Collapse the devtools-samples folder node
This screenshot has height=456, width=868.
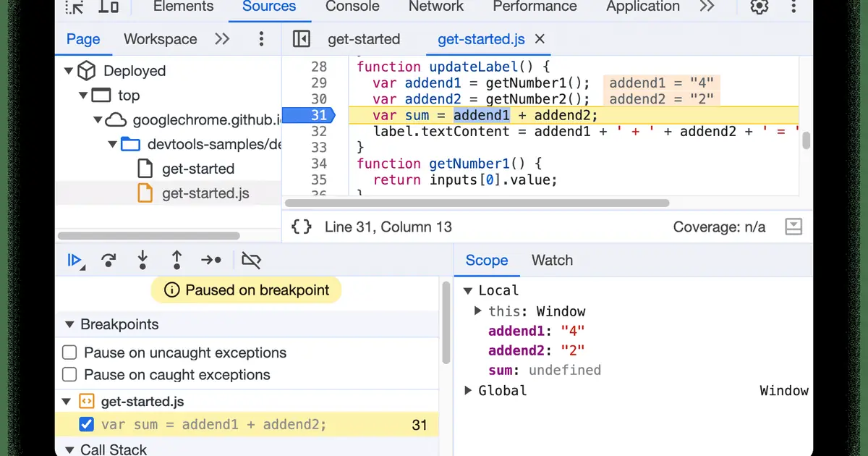point(113,145)
